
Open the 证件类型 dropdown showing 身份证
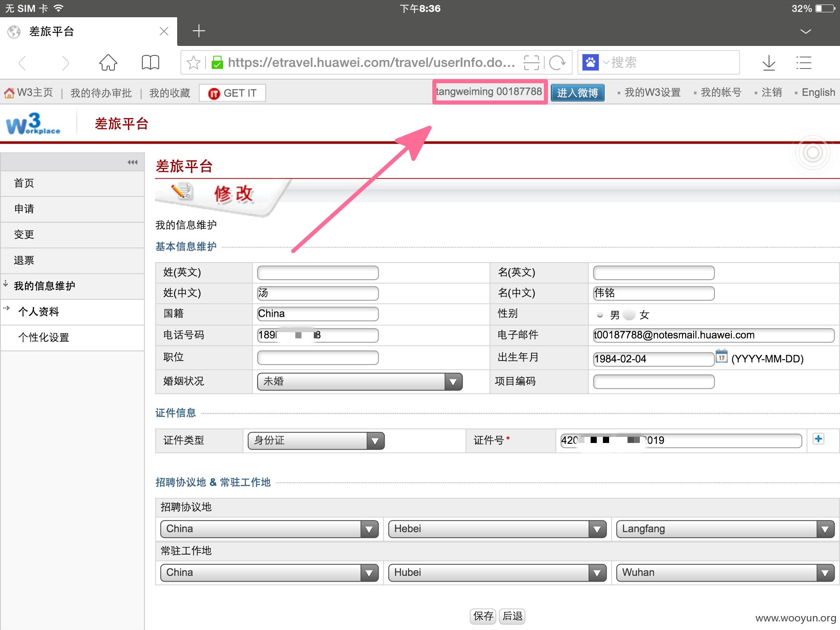[x=316, y=441]
